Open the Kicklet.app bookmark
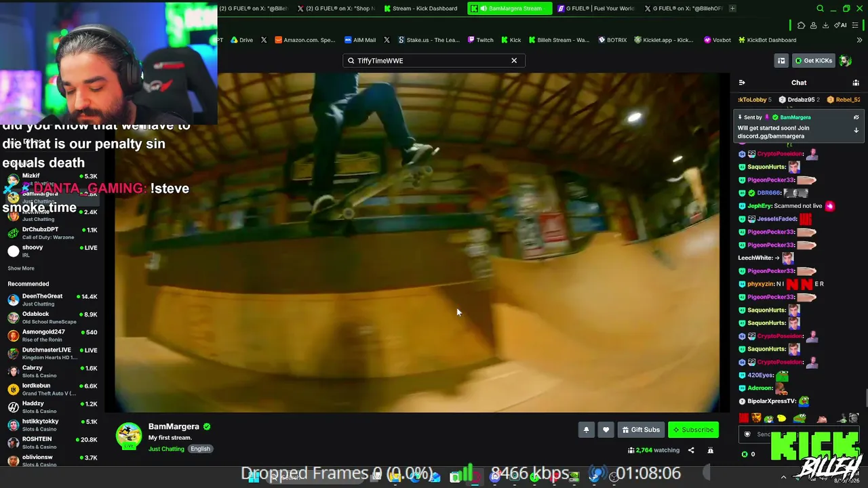 pos(663,40)
